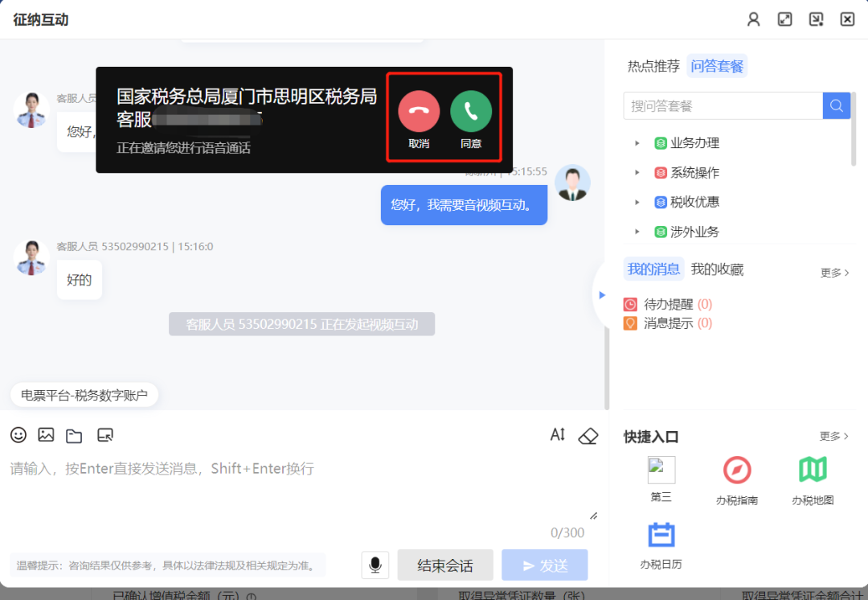Screen dimensions: 868x600
Task: Click the 发送 send button
Action: click(x=545, y=565)
